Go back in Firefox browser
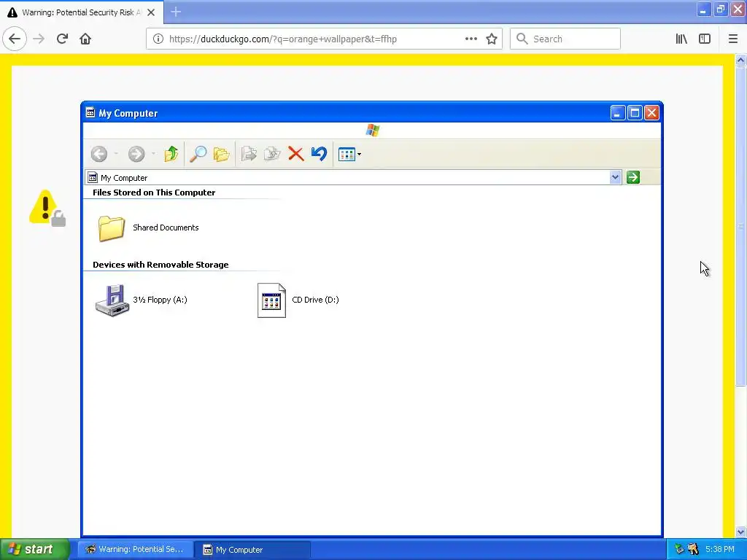 (15, 39)
